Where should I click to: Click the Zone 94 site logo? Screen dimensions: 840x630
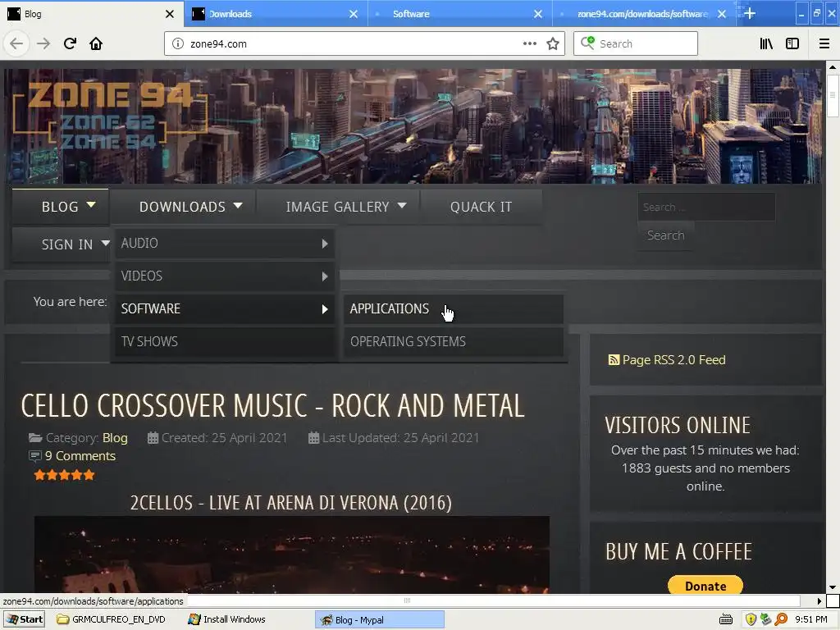pos(110,115)
